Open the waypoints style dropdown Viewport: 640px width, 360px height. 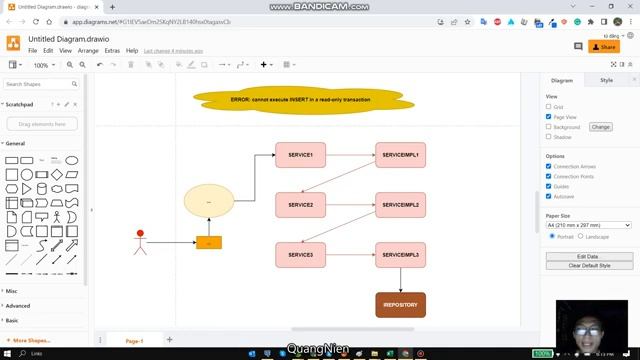tap(242, 65)
